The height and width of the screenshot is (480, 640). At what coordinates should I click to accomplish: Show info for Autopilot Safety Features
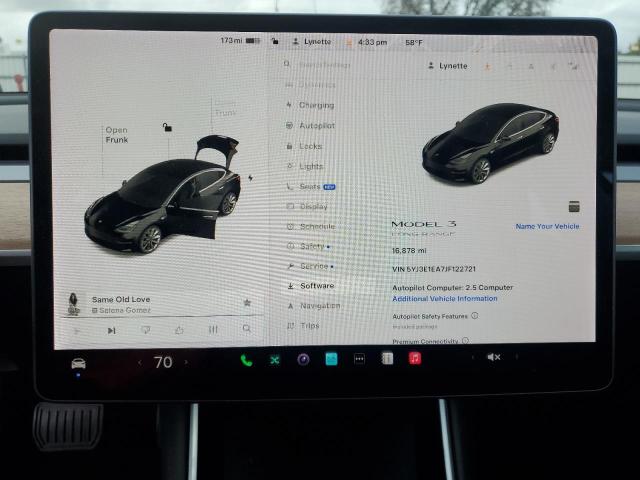(x=474, y=316)
